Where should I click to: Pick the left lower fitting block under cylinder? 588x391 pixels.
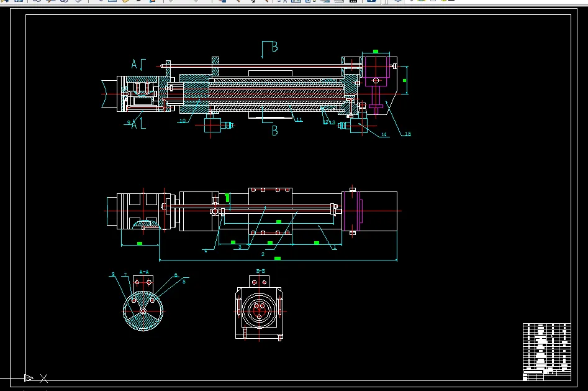[x=212, y=125]
